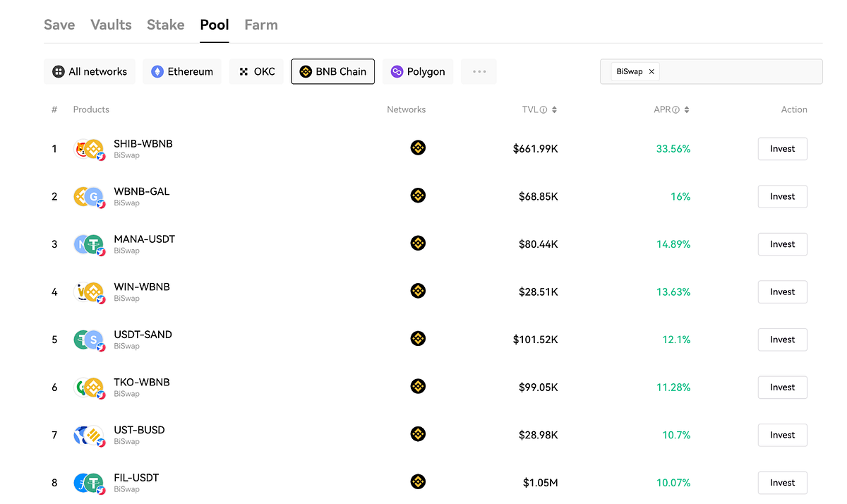Expand more networks with ellipsis button
847x504 pixels.
point(479,71)
